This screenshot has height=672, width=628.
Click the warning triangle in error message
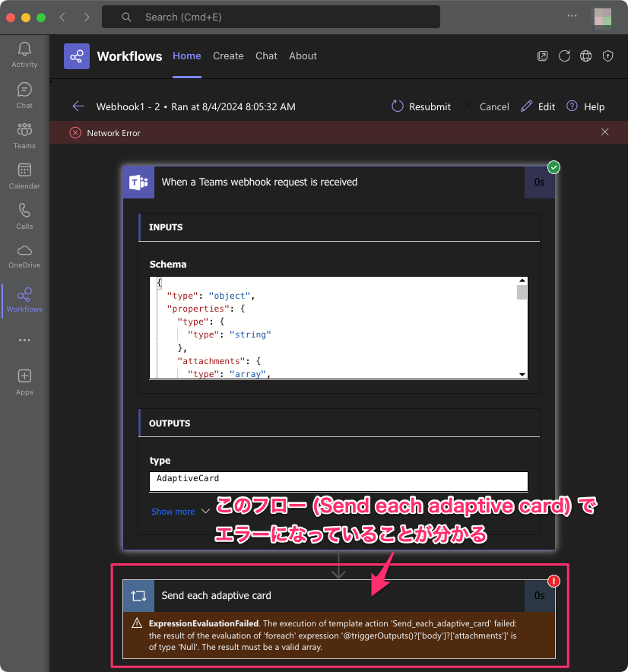click(x=137, y=623)
